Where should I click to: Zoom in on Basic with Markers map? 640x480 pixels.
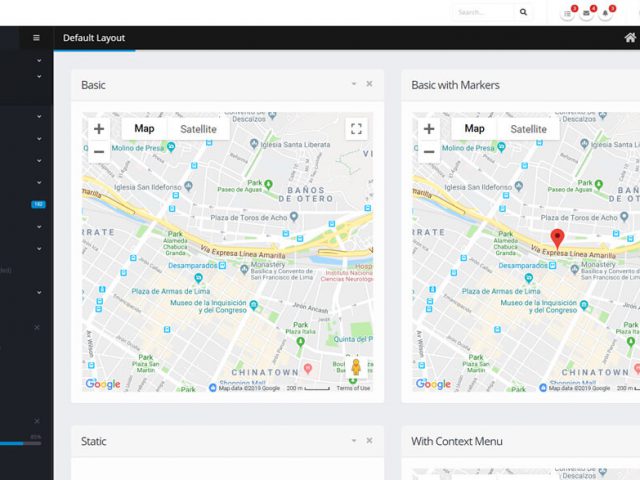[x=428, y=129]
